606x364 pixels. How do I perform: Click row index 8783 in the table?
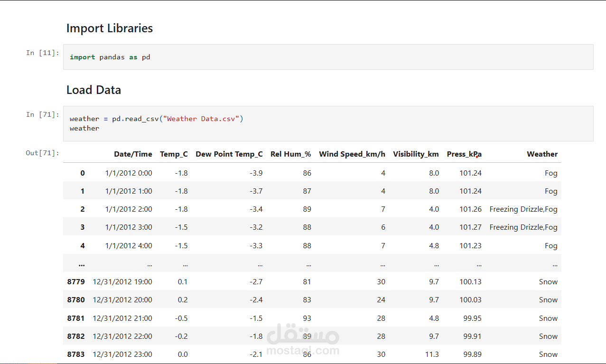click(x=76, y=355)
